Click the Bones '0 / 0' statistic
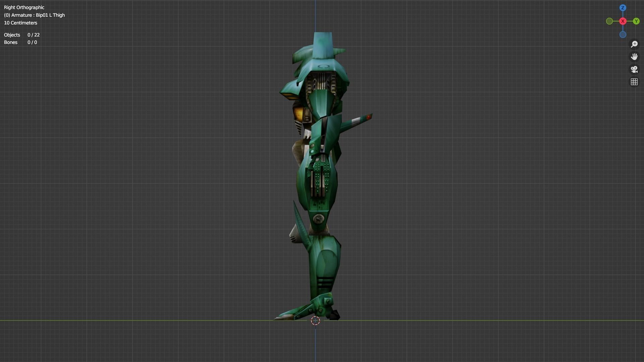 tap(32, 42)
